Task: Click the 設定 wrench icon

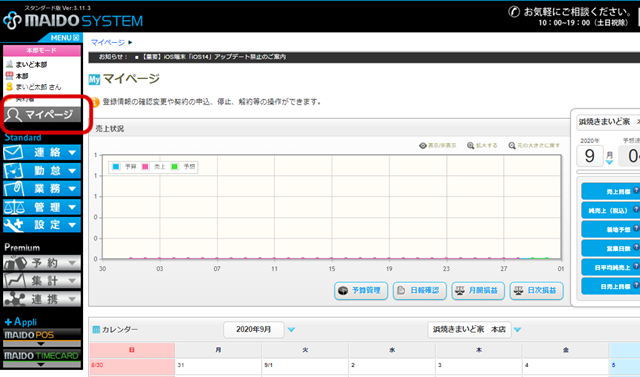Action: 13,225
